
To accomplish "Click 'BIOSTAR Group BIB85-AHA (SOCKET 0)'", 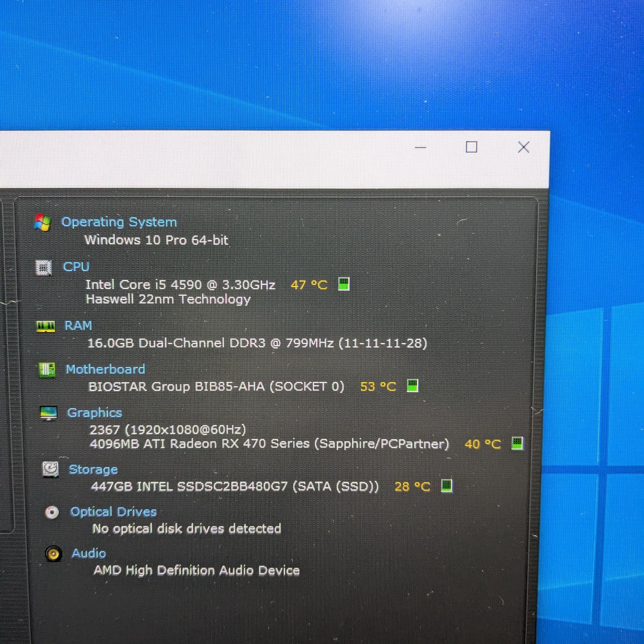I will (216, 387).
